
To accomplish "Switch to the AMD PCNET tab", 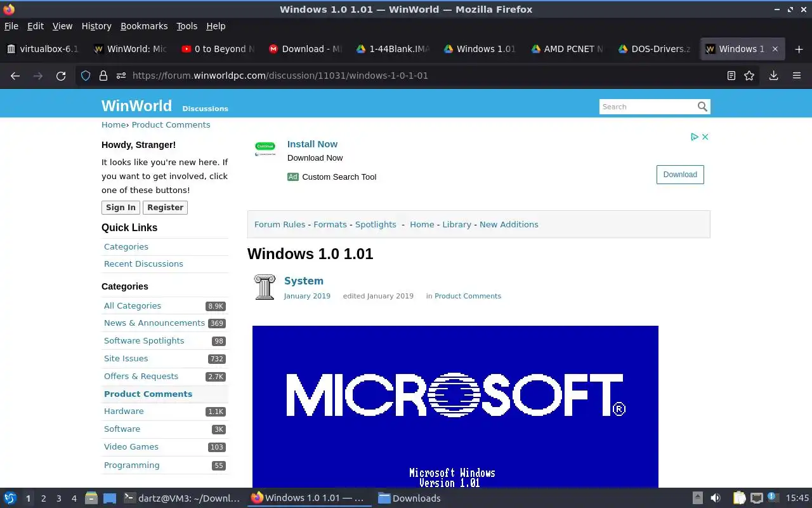I will point(568,49).
